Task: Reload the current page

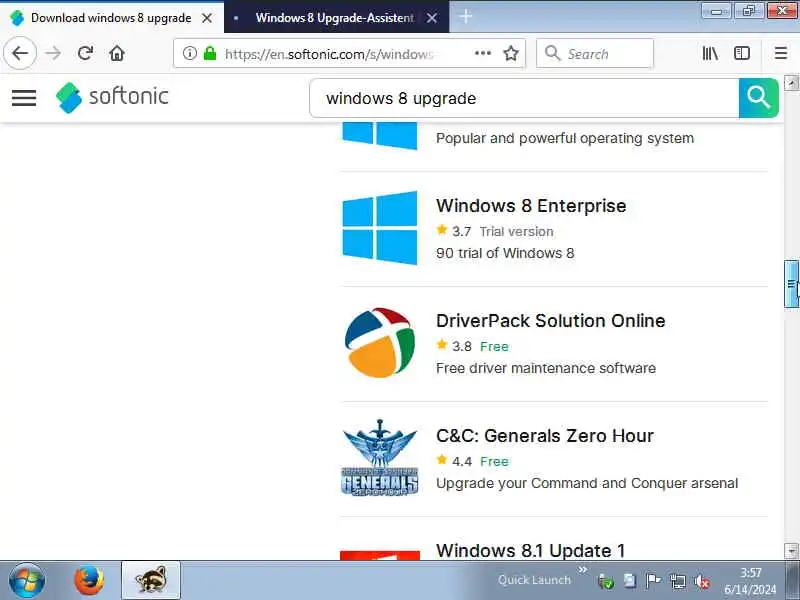Action: (85, 53)
